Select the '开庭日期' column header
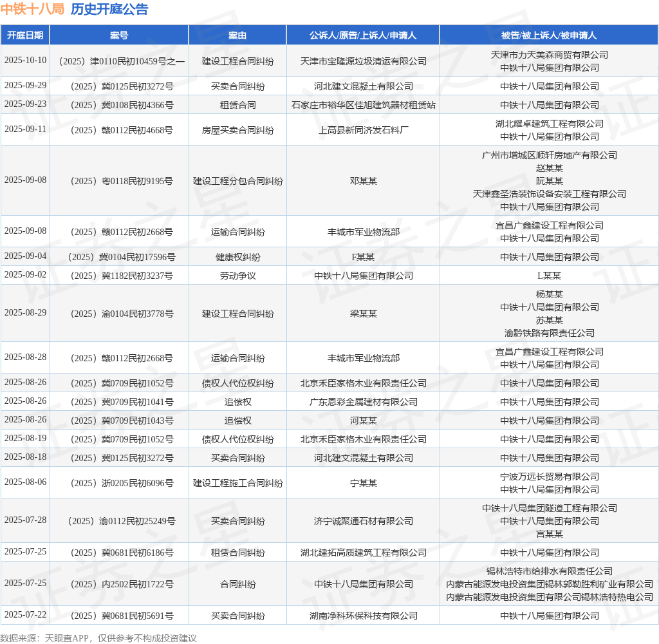This screenshot has width=659, height=644. click(25, 35)
